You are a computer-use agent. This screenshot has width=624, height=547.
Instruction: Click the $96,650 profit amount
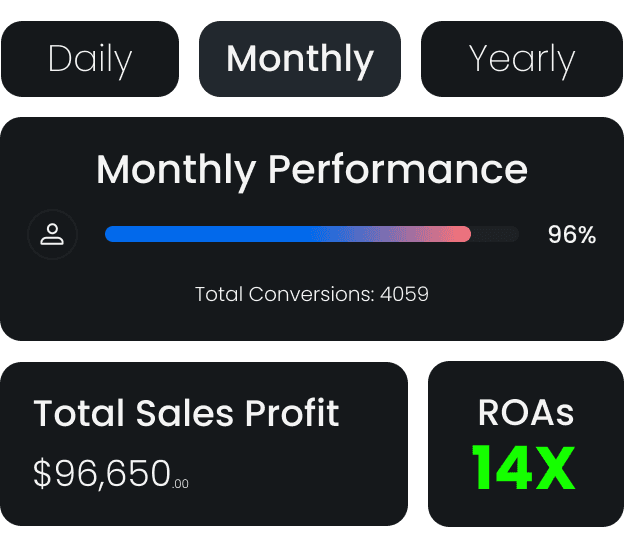point(102,473)
